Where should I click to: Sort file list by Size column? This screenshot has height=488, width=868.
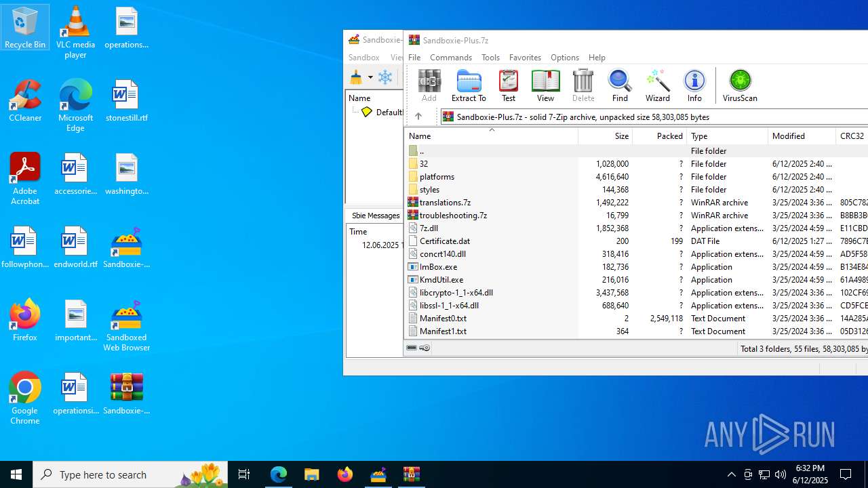pos(606,136)
